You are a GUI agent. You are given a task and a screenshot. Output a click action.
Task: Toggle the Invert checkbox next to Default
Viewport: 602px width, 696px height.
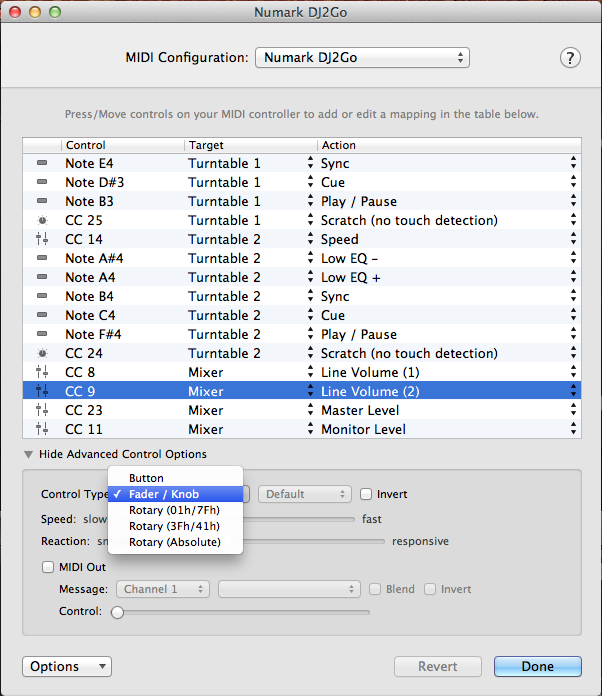tap(366, 494)
